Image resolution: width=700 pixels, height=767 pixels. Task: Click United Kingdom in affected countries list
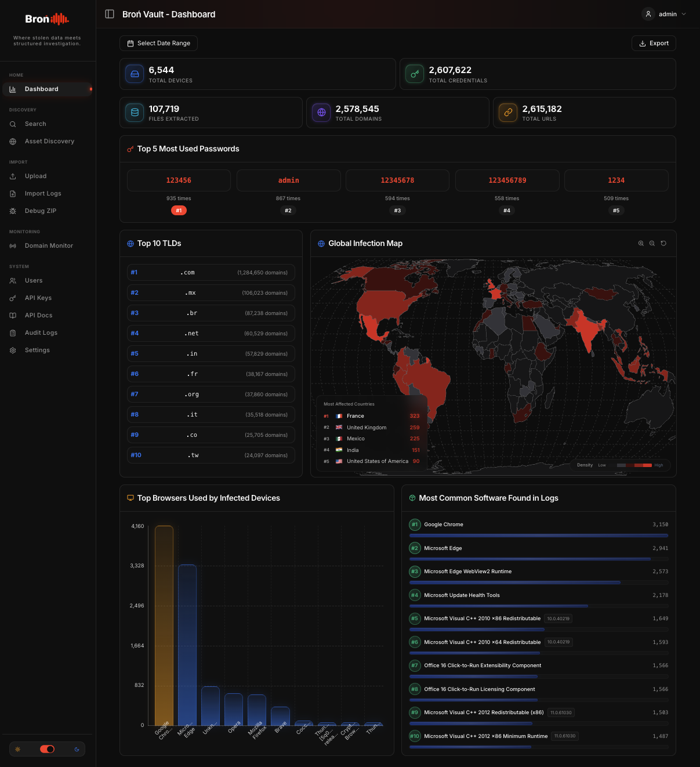click(x=371, y=428)
